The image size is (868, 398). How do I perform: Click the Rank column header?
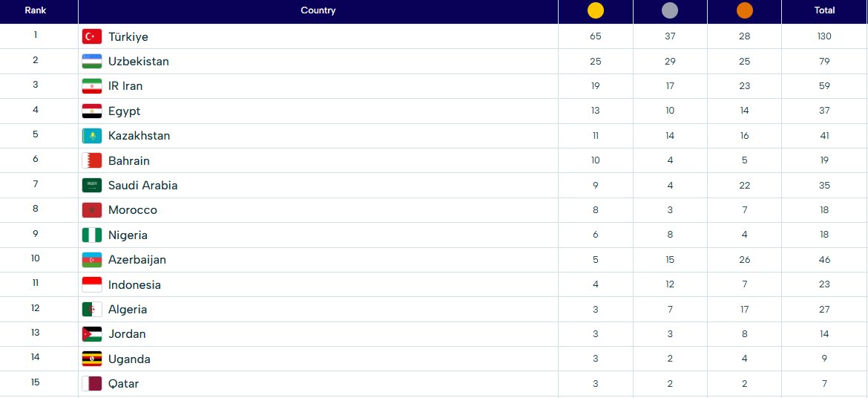tap(36, 10)
